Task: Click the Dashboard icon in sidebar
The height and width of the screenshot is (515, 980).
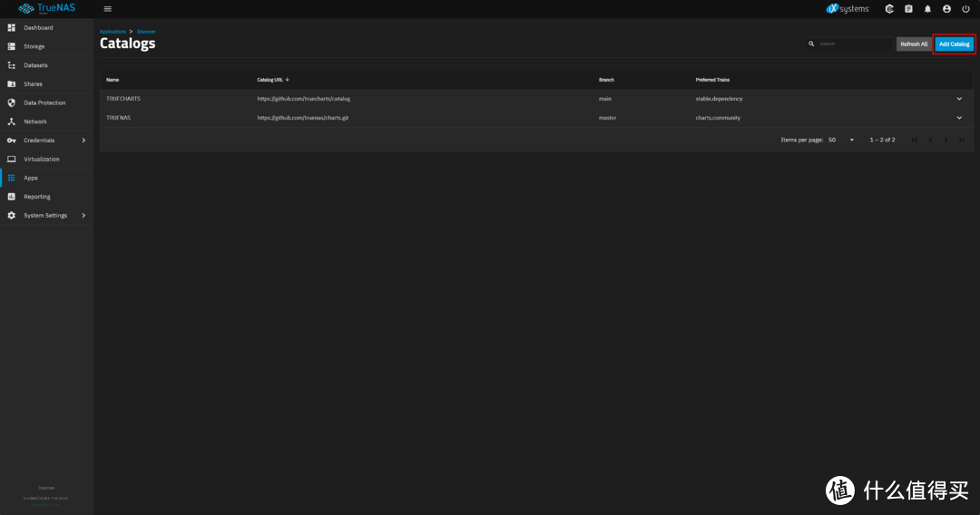Action: pyautogui.click(x=11, y=27)
